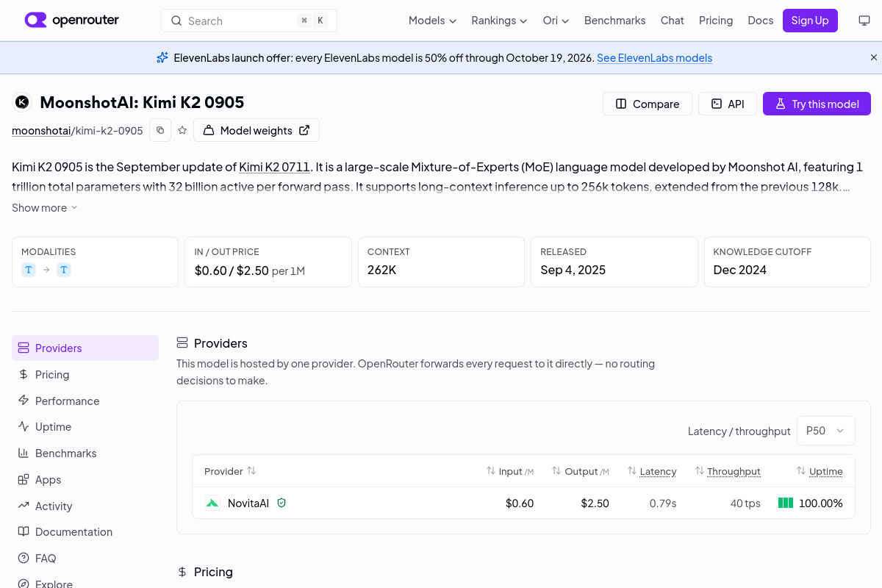Jump to Performance section in sidebar
This screenshot has height=588, width=882.
click(x=85, y=401)
